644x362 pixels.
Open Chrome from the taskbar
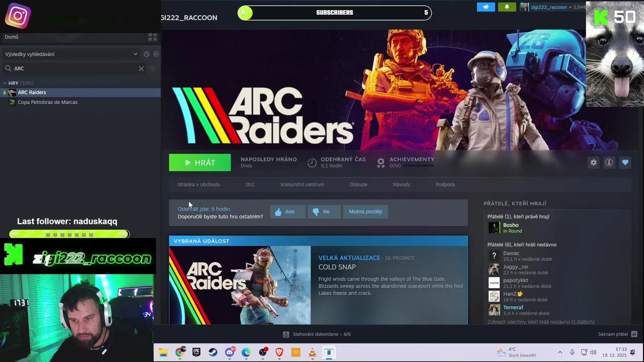tap(180, 352)
